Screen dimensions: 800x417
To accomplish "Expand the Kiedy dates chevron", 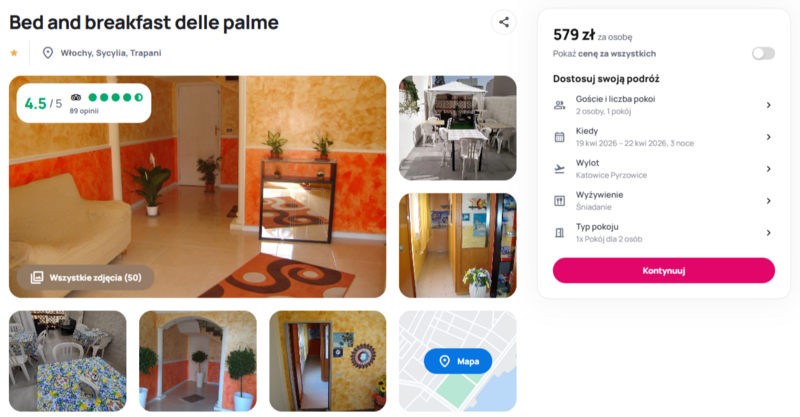I will coord(768,137).
